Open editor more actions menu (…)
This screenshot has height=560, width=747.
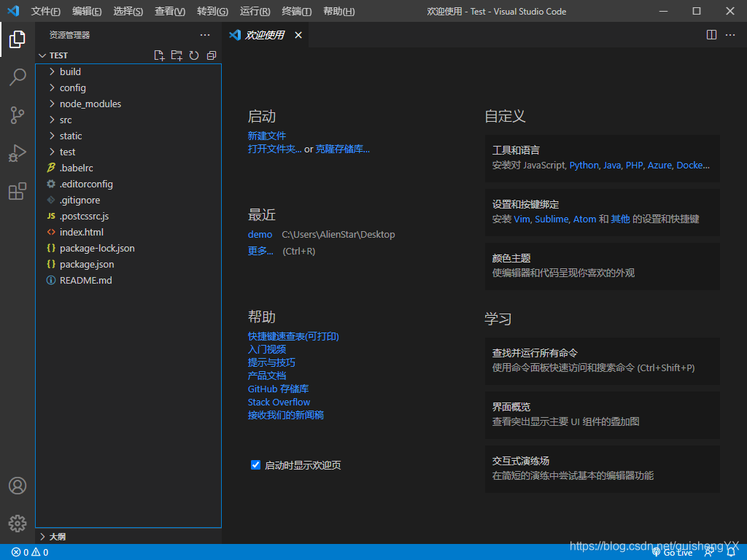pos(729,35)
